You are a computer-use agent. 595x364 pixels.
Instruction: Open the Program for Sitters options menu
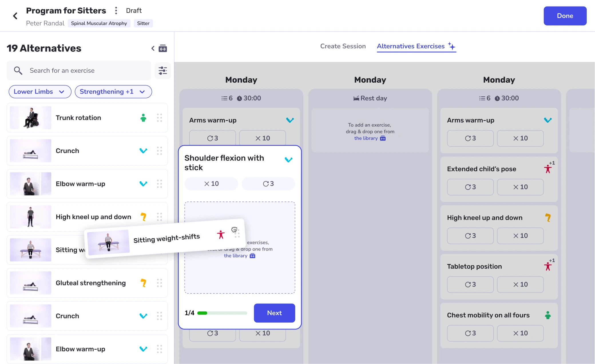point(116,10)
